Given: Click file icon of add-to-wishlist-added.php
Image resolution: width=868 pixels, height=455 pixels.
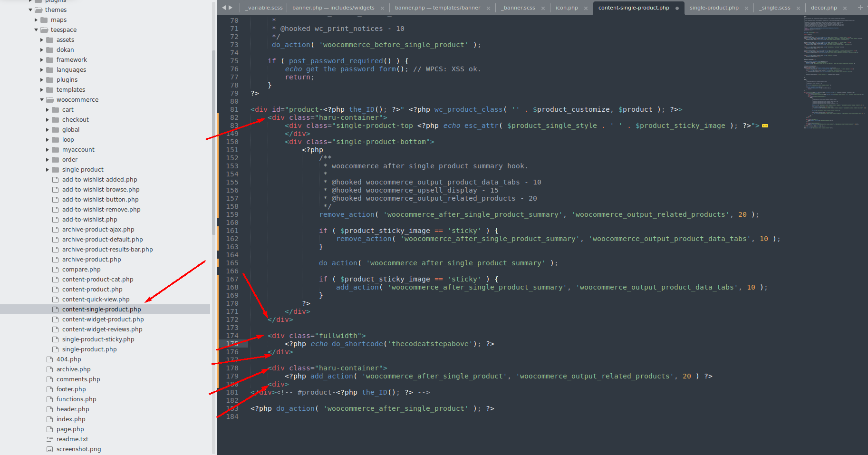Looking at the screenshot, I should point(56,180).
